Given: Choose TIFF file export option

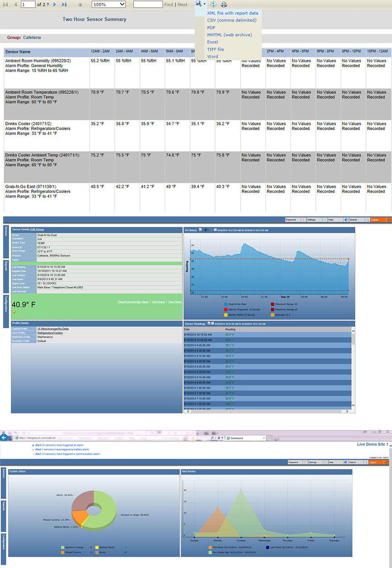Looking at the screenshot, I should pos(215,49).
